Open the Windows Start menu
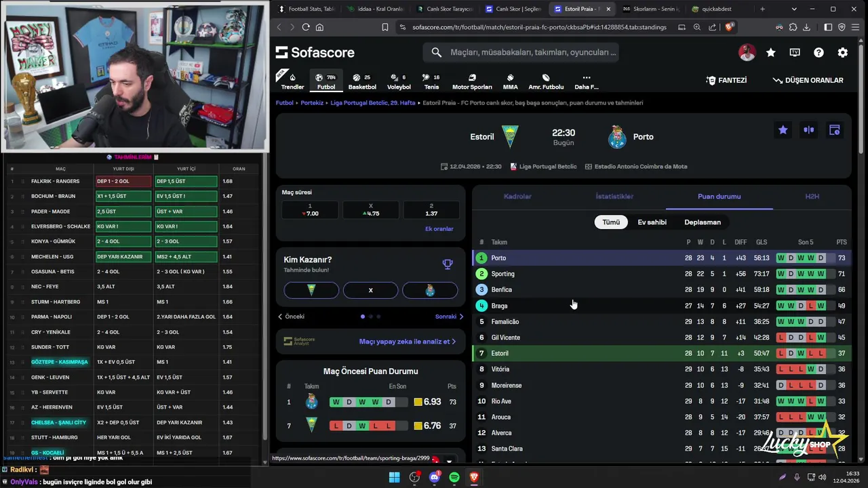Viewport: 868px width, 488px height. [x=394, y=477]
